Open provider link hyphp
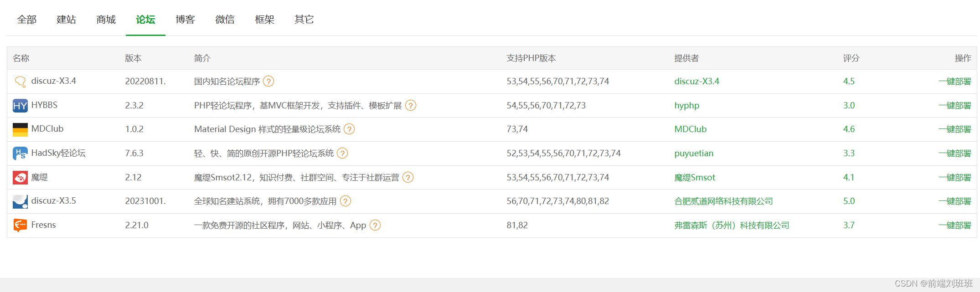Screen dimensions: 980x292 coord(686,106)
